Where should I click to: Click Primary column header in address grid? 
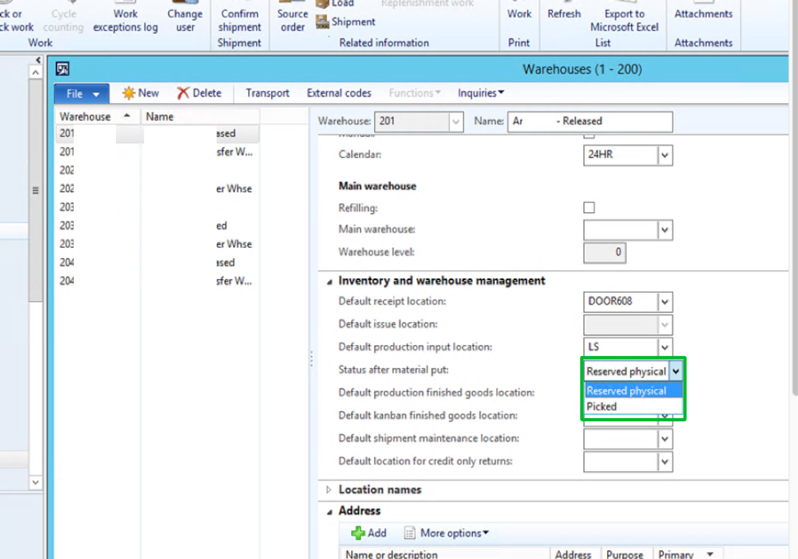pos(687,554)
